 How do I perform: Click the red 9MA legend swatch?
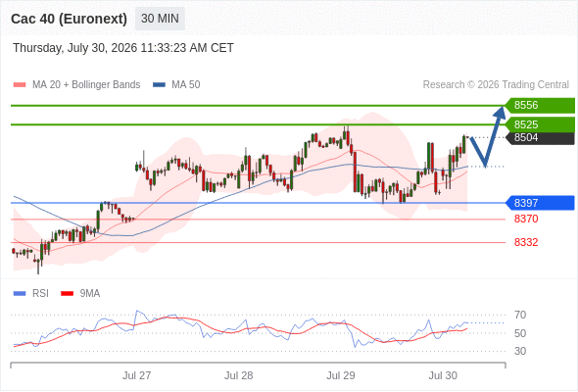pos(67,294)
